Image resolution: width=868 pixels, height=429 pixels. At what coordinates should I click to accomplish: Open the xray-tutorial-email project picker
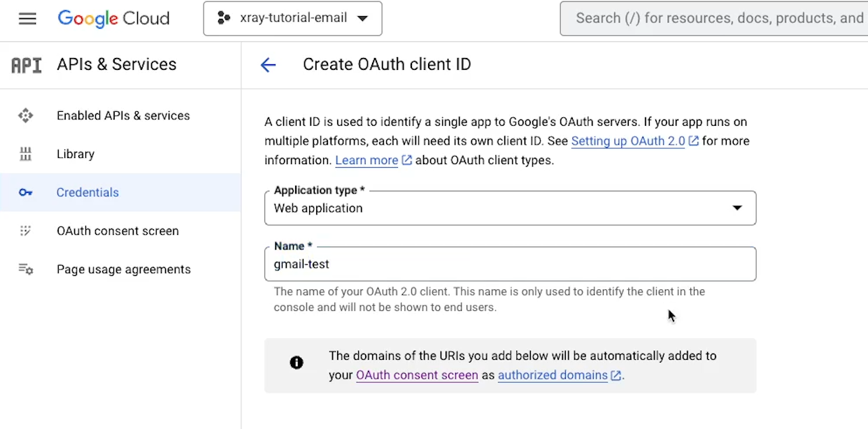tap(292, 19)
